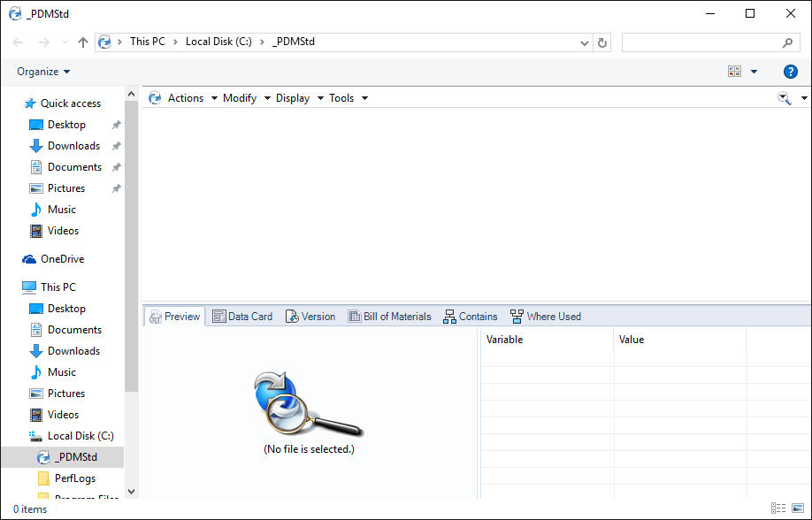Expand the Display dropdown menu
This screenshot has height=520, width=812.
click(299, 98)
